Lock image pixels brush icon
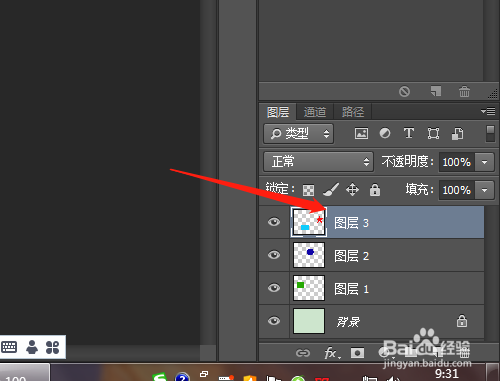Viewport: 500px width, 381px height. [x=331, y=190]
